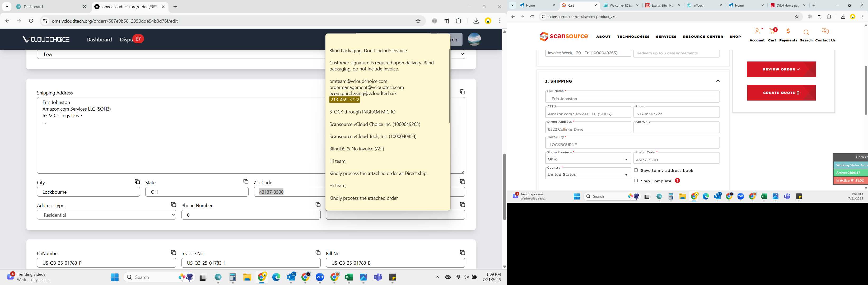
Task: Open tab search dropdown in ScanSource browser
Action: pos(512,5)
